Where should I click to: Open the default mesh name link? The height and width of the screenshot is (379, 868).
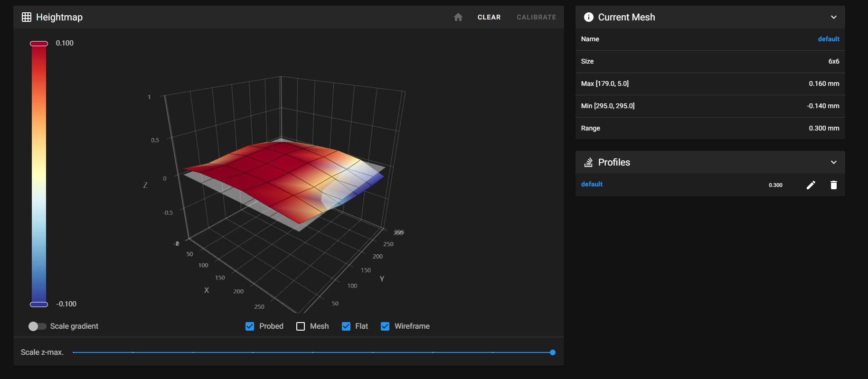pos(829,39)
